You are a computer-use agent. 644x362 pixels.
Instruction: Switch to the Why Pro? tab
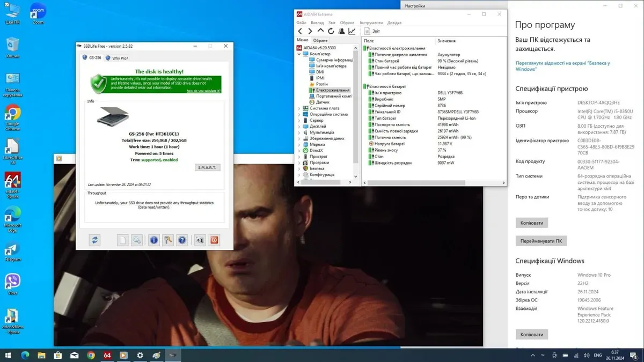click(119, 58)
